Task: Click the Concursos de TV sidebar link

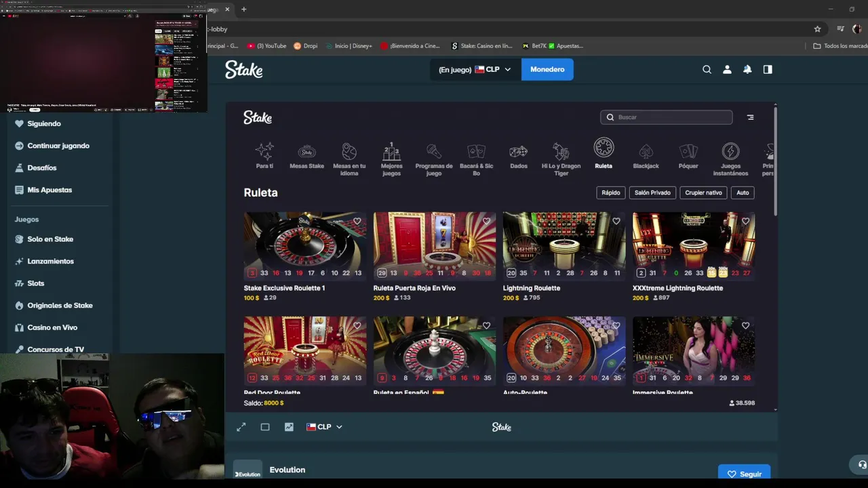Action: (50, 349)
